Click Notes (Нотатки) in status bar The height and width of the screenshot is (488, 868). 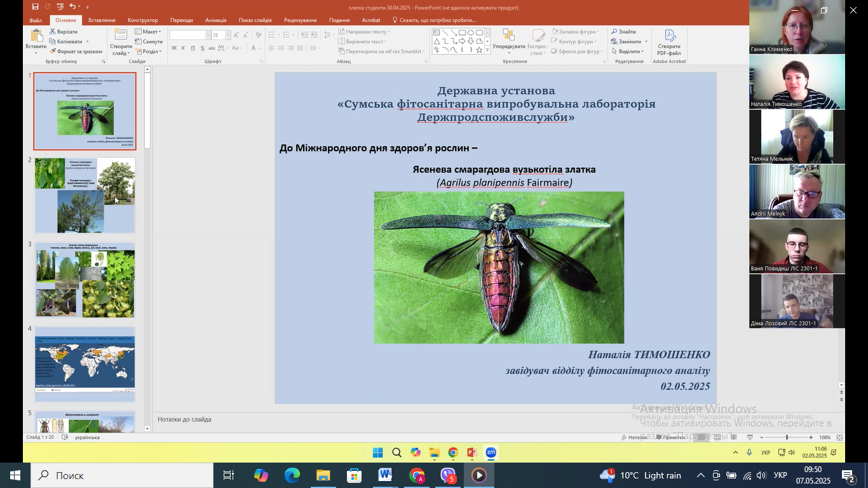[634, 437]
